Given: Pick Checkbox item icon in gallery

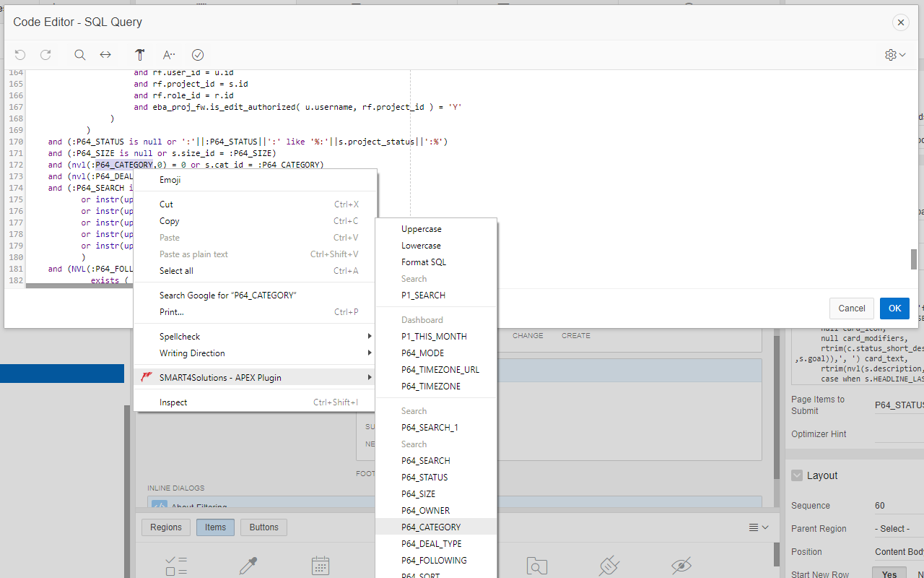Looking at the screenshot, I should (176, 566).
